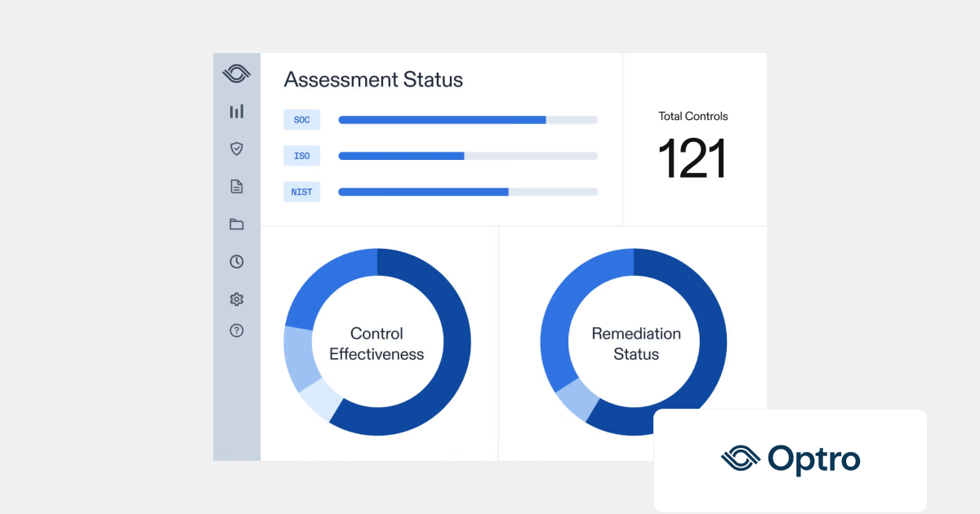Click the Remediation Status chart label
Viewport: 980px width, 514px height.
click(x=636, y=343)
